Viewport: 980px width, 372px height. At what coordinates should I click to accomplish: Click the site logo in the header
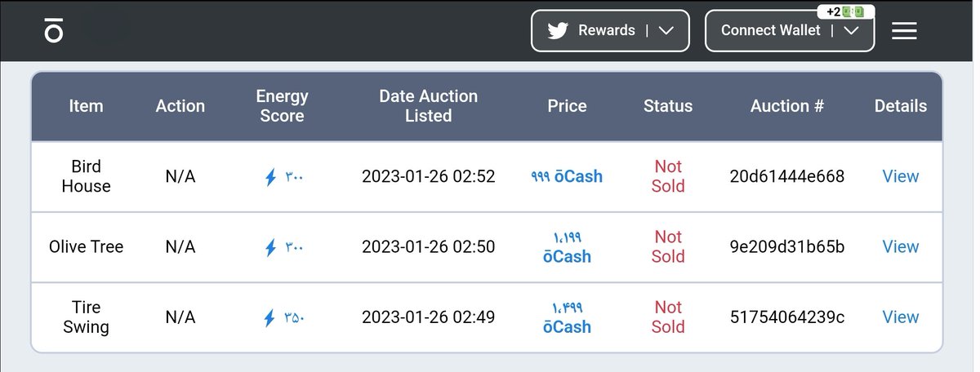54,30
